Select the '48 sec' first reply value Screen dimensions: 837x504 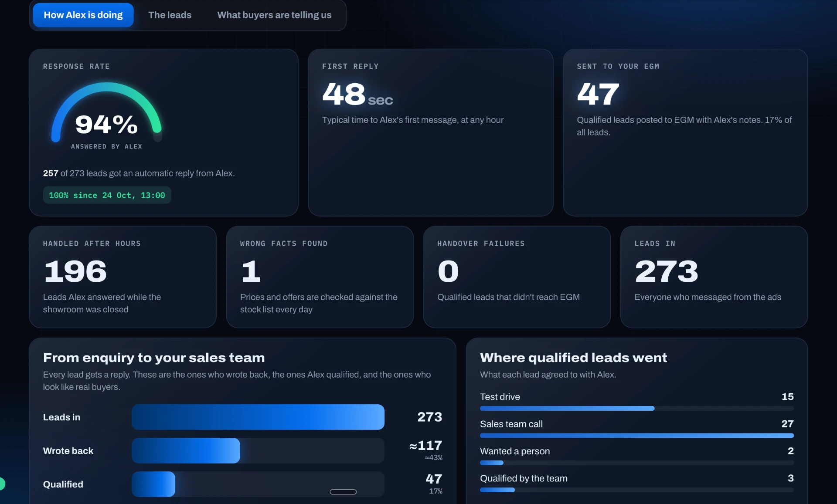coord(357,94)
